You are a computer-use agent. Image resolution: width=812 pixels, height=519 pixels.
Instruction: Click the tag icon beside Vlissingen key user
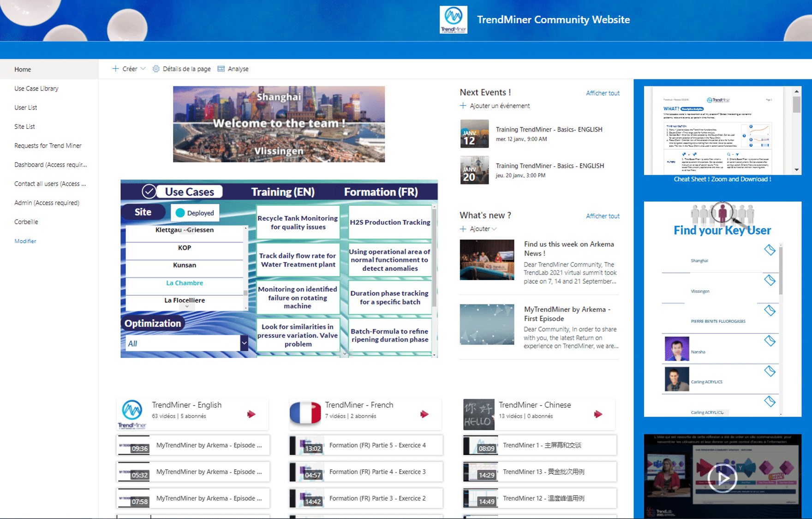click(770, 280)
